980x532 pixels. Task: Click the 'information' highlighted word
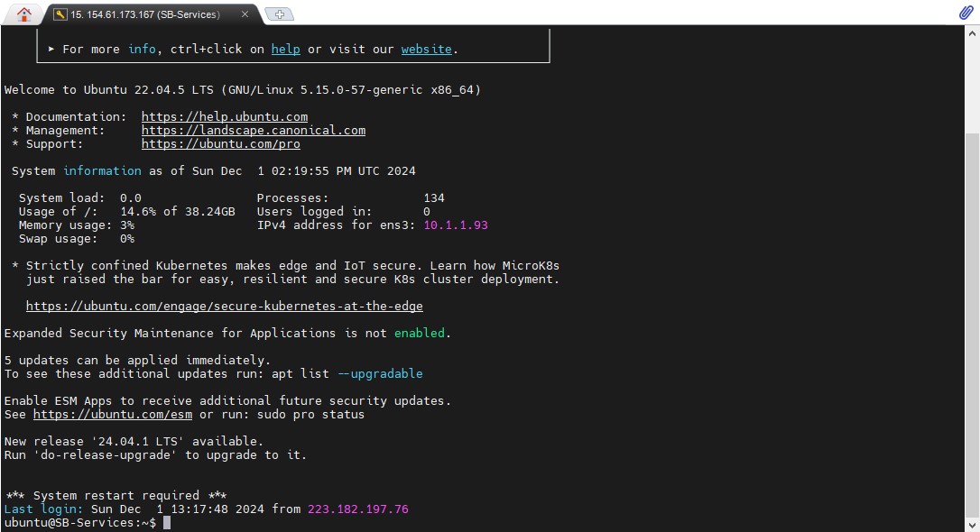[102, 170]
